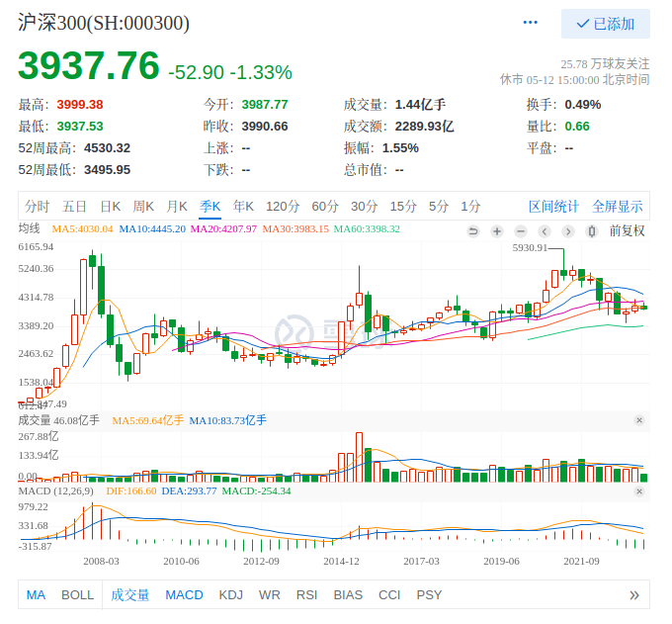Screen dimensions: 672x624
Task: Click the 已添加 watchlist button
Action: (605, 24)
